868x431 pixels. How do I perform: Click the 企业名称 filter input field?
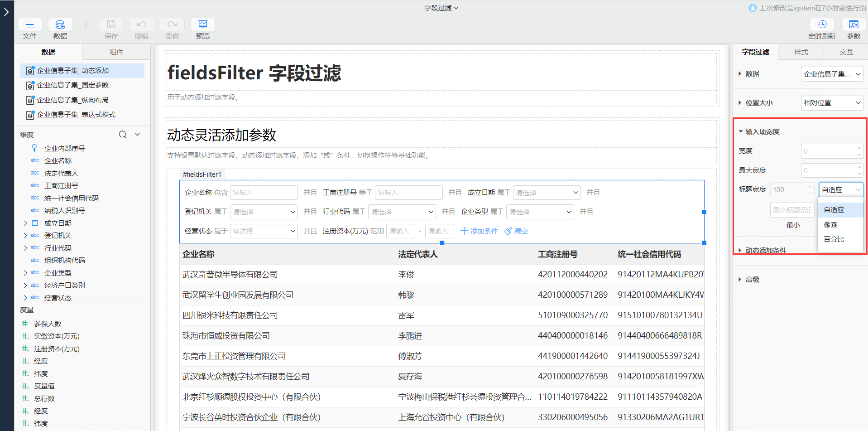click(x=264, y=193)
